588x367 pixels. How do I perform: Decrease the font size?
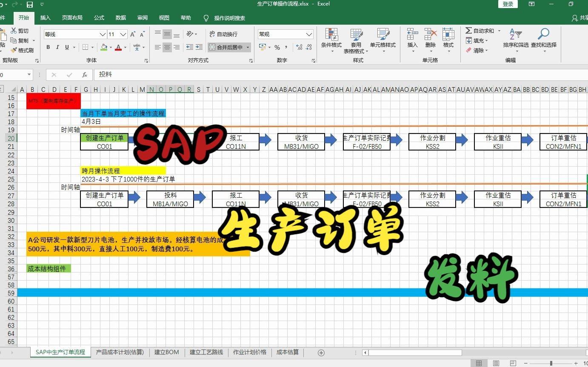click(x=142, y=34)
